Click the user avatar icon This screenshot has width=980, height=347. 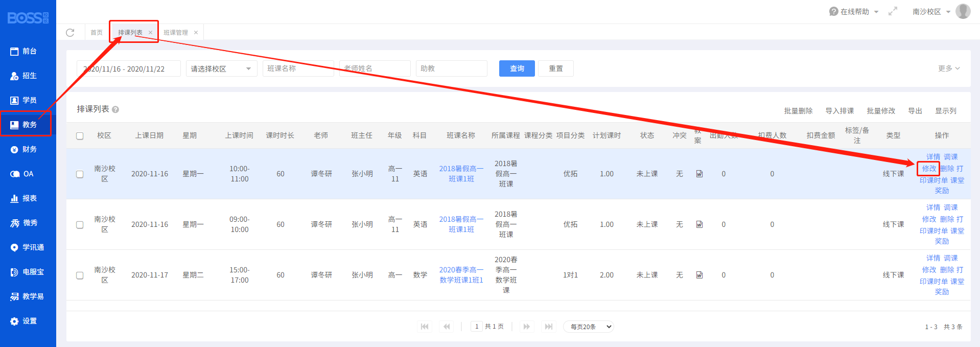pyautogui.click(x=963, y=11)
